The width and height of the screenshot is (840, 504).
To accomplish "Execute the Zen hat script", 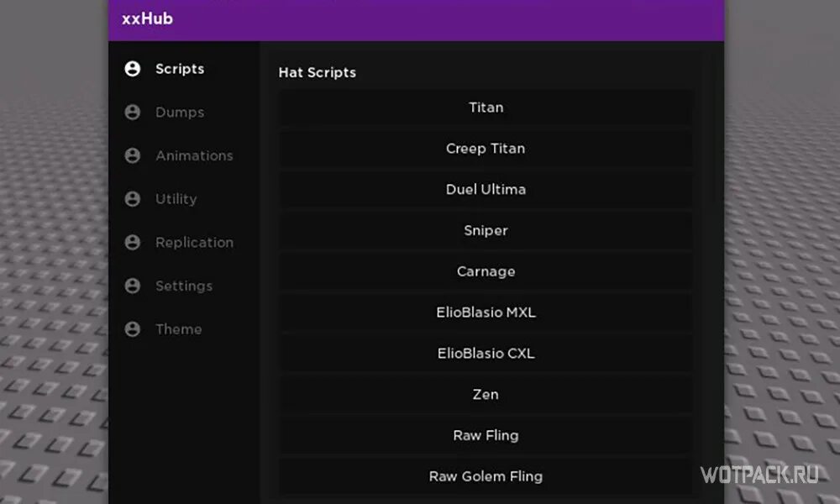I will (x=486, y=394).
